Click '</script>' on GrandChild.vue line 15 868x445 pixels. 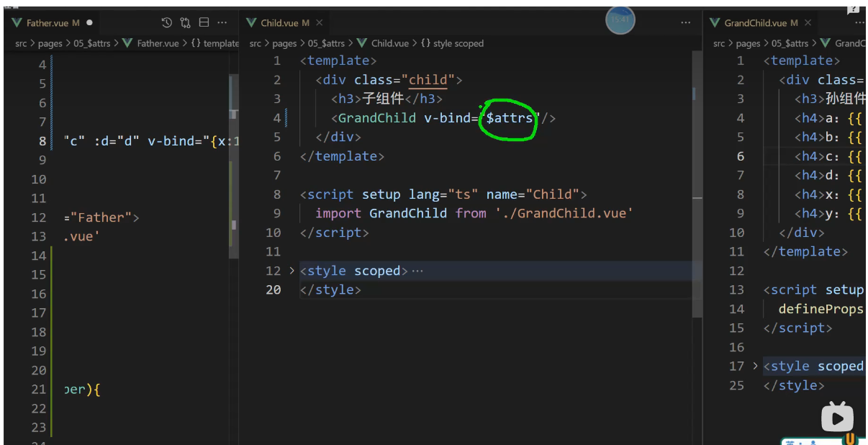tap(797, 328)
